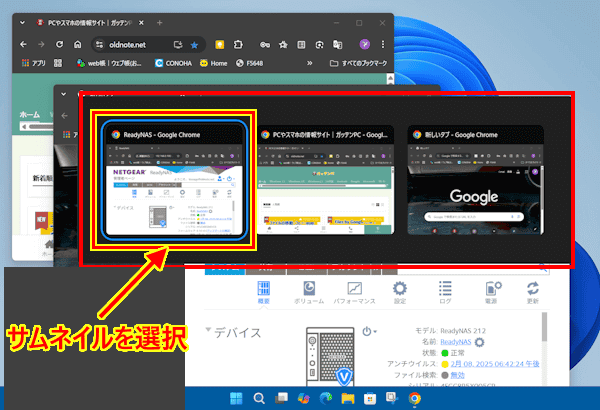Click the oldnote page scrollbar up arrow
Screen dimensions: 600x410
(x=390, y=78)
